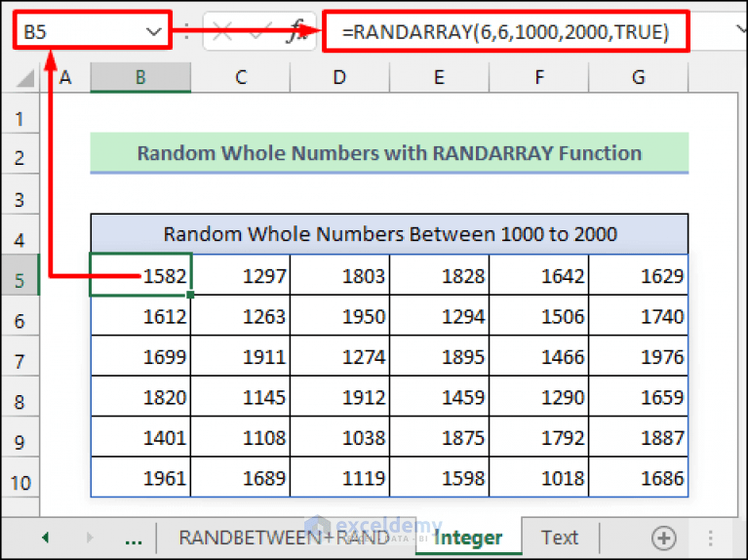Select cell containing 1629
Viewport: 748px width, 560px height.
click(x=638, y=275)
